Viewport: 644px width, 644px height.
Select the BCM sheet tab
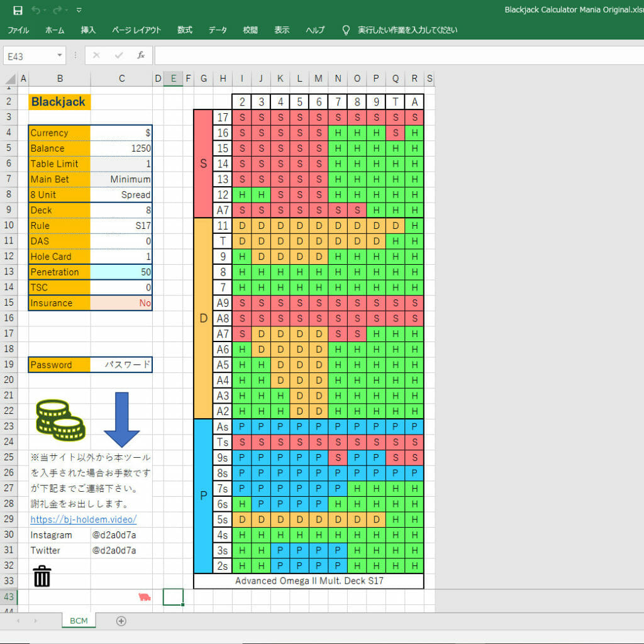[x=78, y=621]
